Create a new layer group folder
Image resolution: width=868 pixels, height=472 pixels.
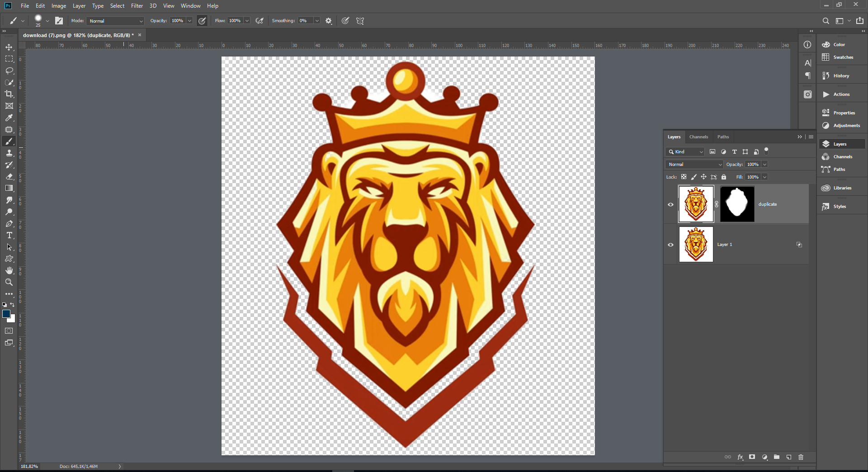777,457
